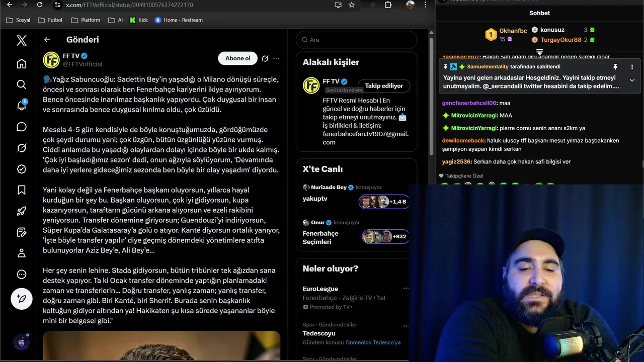The height and width of the screenshot is (362, 644).
Task: Click install app icon in address bar
Action: click(x=338, y=5)
